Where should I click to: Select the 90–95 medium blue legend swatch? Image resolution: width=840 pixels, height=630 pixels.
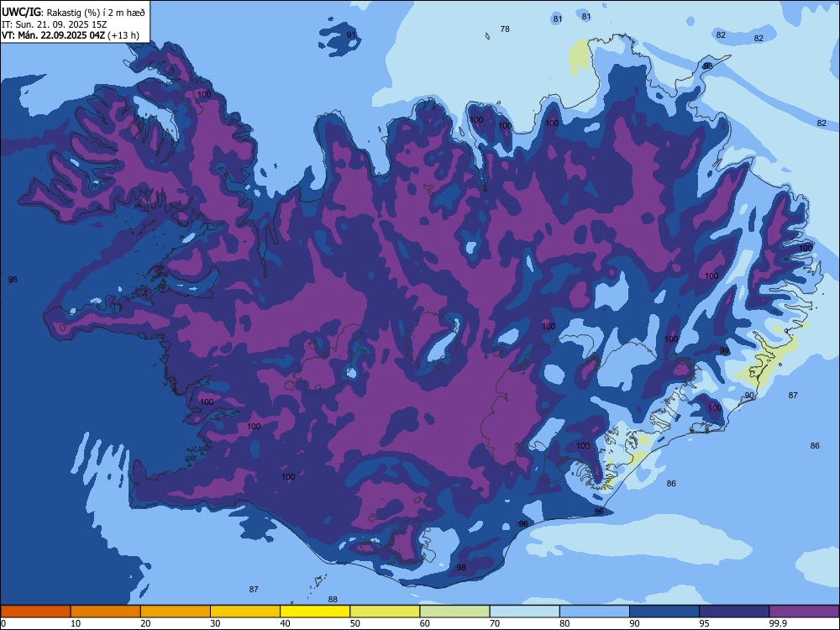point(664,612)
